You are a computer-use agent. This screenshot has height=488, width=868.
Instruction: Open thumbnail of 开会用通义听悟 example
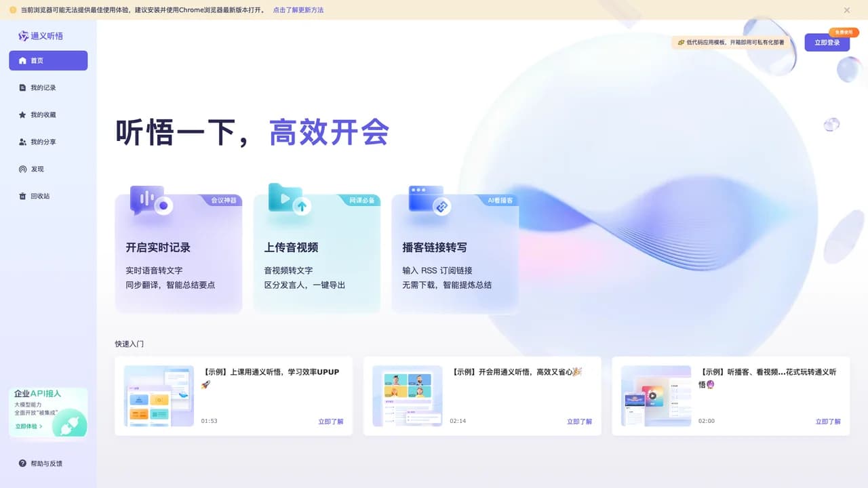click(x=408, y=396)
